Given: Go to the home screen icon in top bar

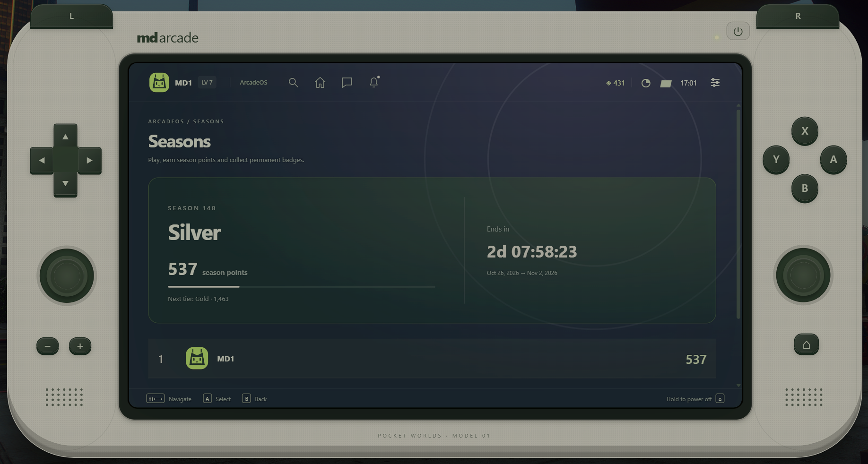Looking at the screenshot, I should tap(320, 83).
